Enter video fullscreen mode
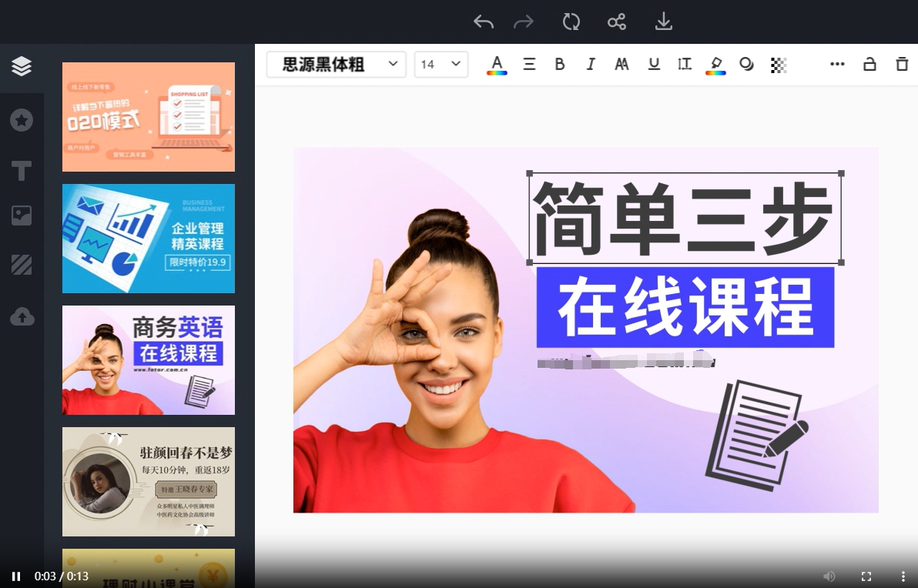 click(866, 576)
